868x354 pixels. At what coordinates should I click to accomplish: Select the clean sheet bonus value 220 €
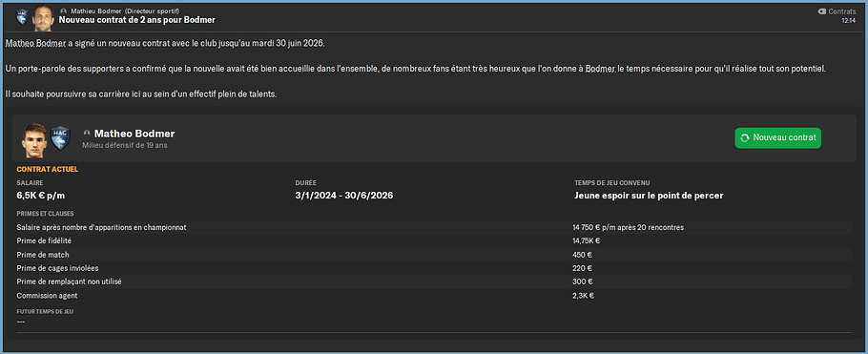[583, 268]
